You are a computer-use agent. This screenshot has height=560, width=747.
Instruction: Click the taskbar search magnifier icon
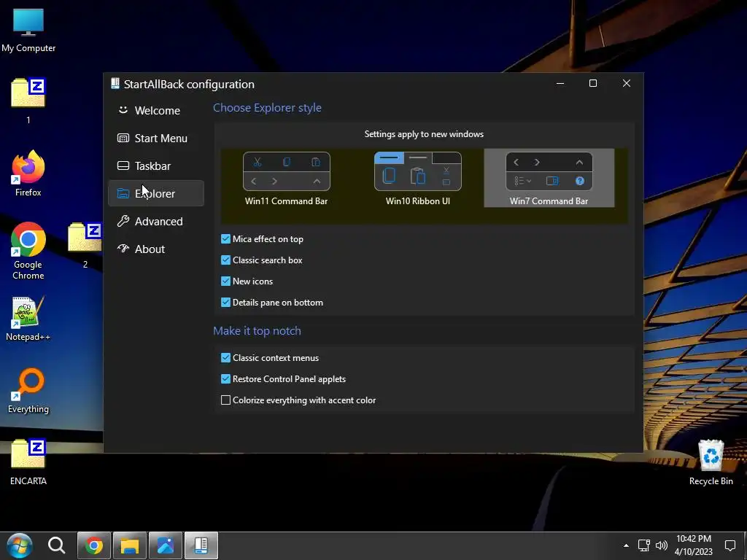coord(56,545)
